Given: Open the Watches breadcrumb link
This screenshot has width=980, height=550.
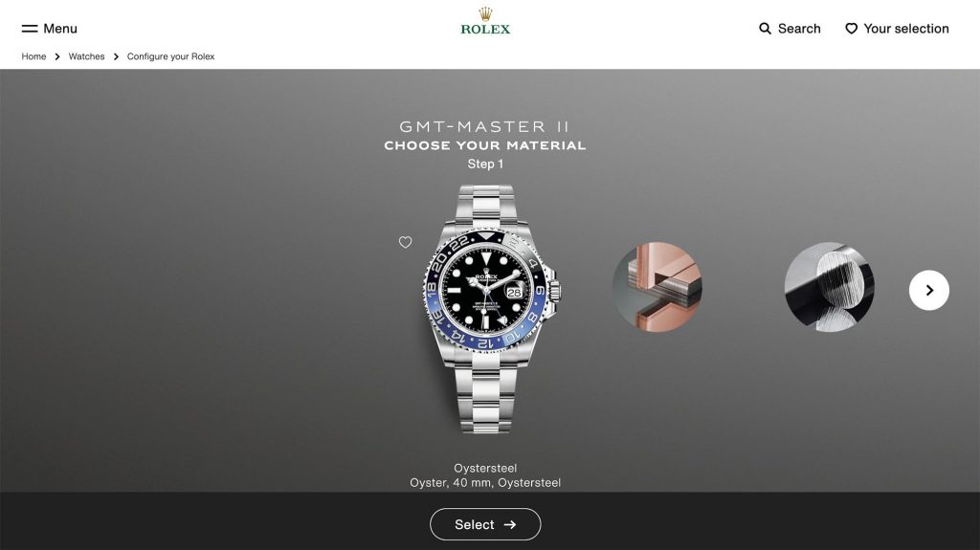Looking at the screenshot, I should [86, 56].
